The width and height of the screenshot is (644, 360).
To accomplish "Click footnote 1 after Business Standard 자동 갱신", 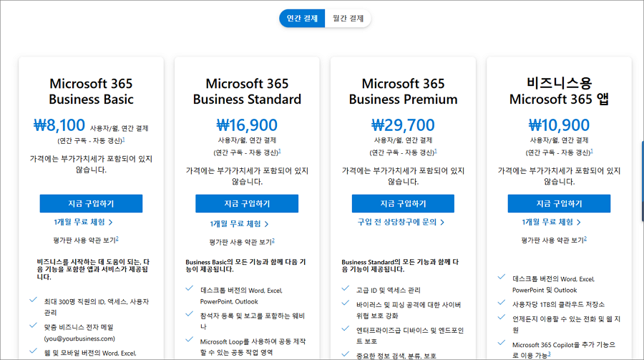I will coord(280,151).
